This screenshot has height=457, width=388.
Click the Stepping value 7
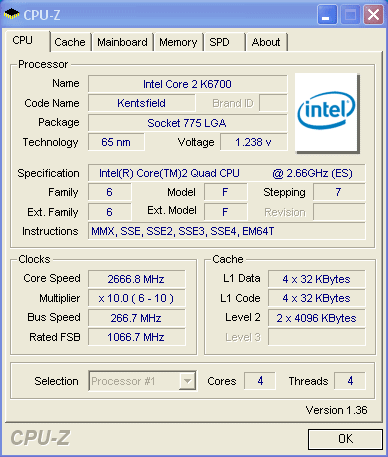tap(339, 192)
